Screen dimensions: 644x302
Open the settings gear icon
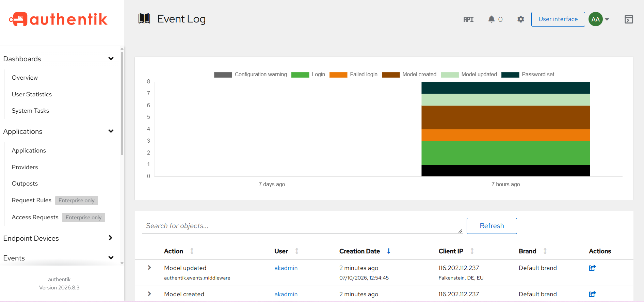pos(520,19)
